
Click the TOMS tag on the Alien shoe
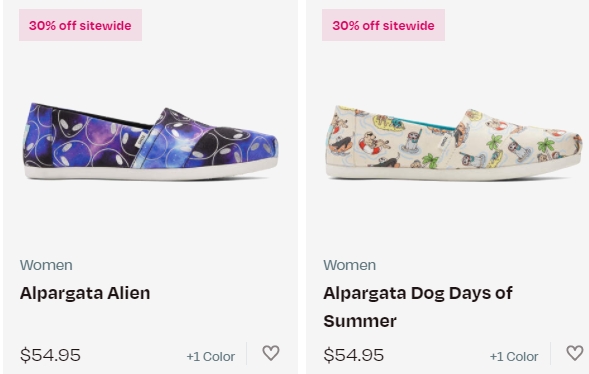coord(141,140)
